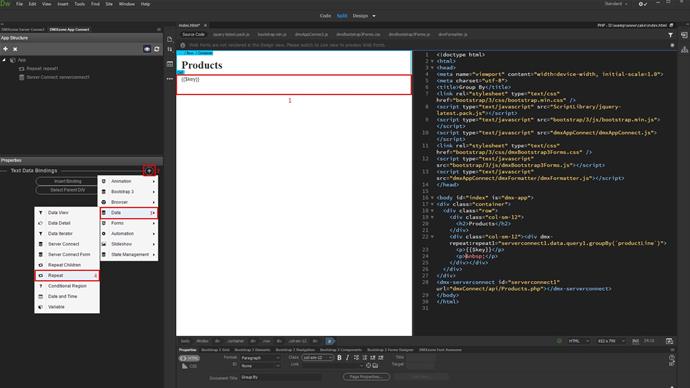Select the Server Connect serverconnect1 tree item
Image resolution: width=690 pixels, height=388 pixels.
point(54,77)
